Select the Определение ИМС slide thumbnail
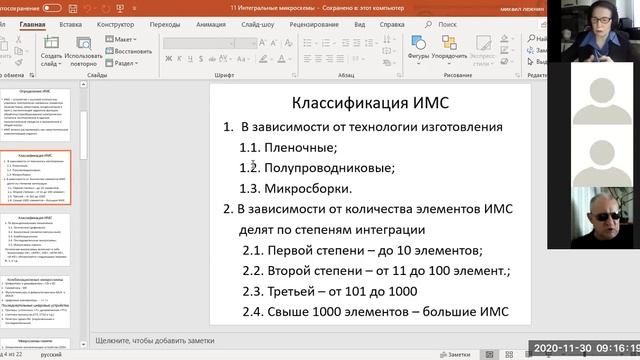Viewport: 640px width, 360px height. (36, 115)
